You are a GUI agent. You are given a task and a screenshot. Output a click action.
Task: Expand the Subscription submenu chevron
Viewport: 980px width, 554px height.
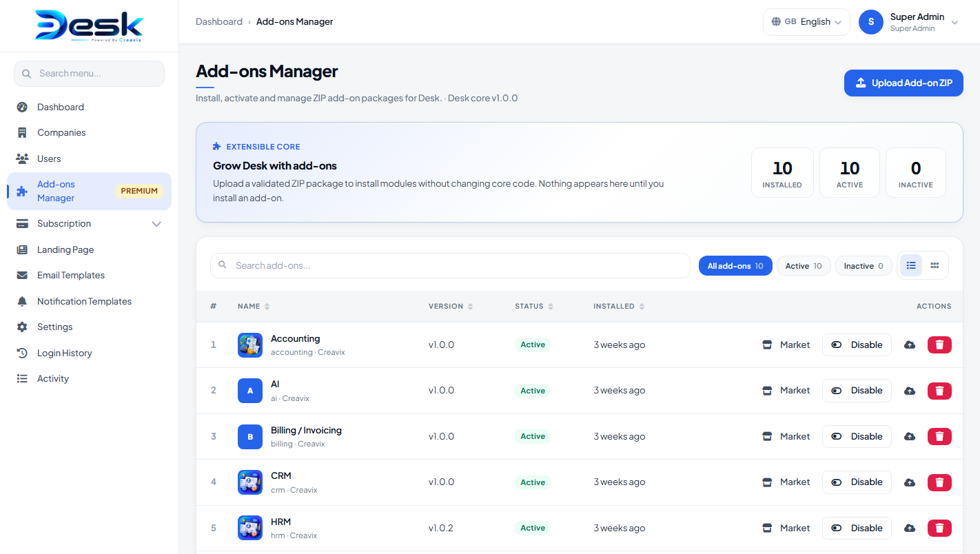coord(156,224)
